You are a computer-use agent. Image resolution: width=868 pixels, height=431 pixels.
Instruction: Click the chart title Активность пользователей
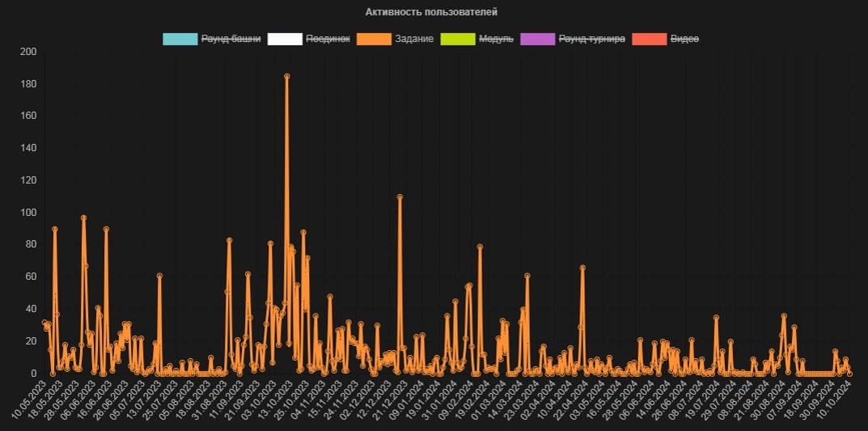[x=431, y=12]
